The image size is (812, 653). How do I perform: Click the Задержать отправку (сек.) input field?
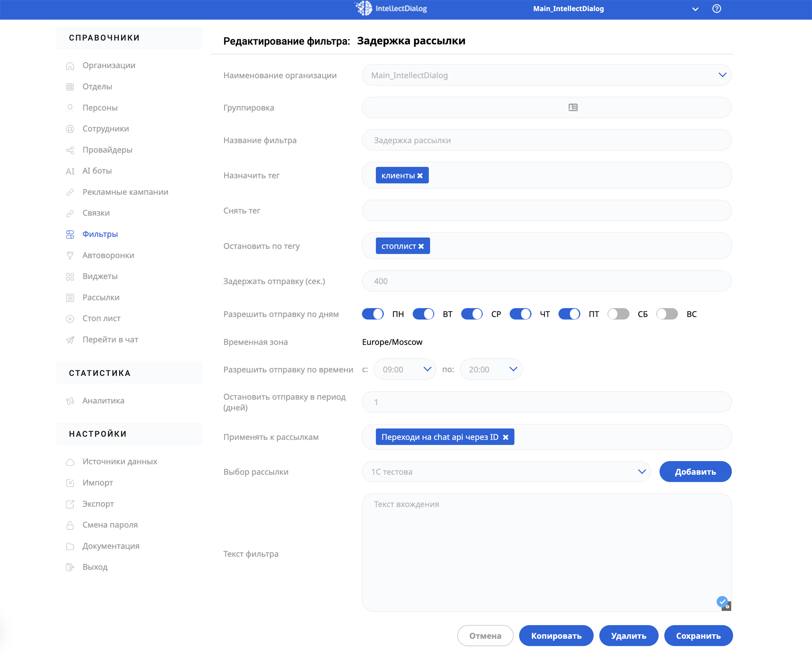(547, 281)
